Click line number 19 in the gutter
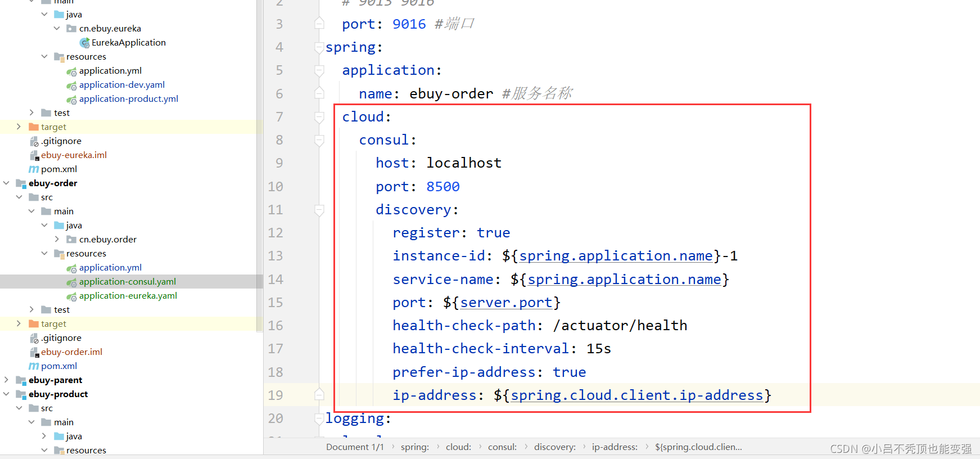The width and height of the screenshot is (980, 459). click(x=276, y=395)
